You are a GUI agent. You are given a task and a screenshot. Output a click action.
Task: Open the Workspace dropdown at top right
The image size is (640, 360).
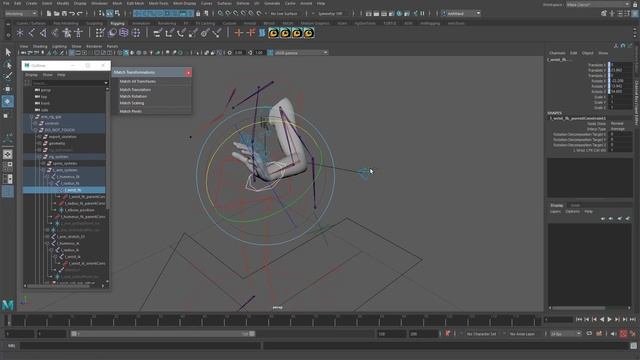coord(598,4)
